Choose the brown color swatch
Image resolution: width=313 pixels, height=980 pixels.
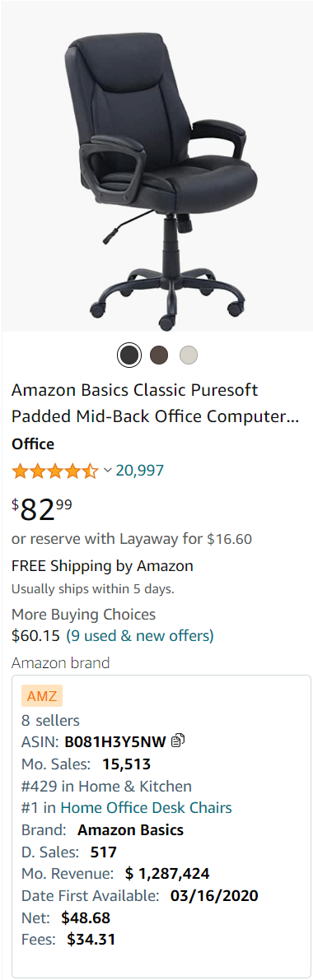click(159, 355)
